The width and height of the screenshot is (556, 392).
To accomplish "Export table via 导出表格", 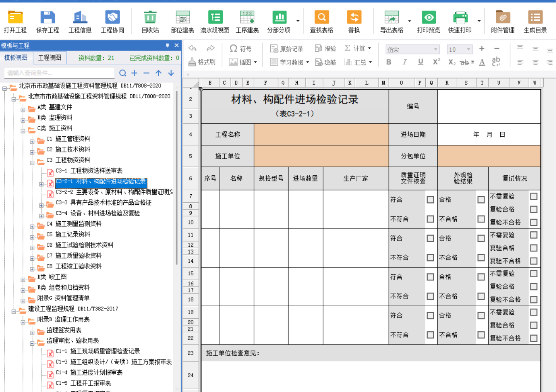I will click(392, 22).
